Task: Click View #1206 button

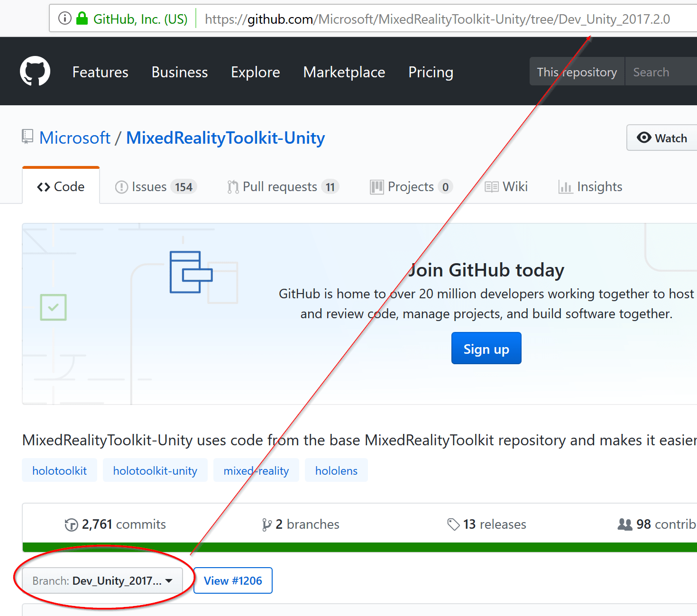Action: 233,580
